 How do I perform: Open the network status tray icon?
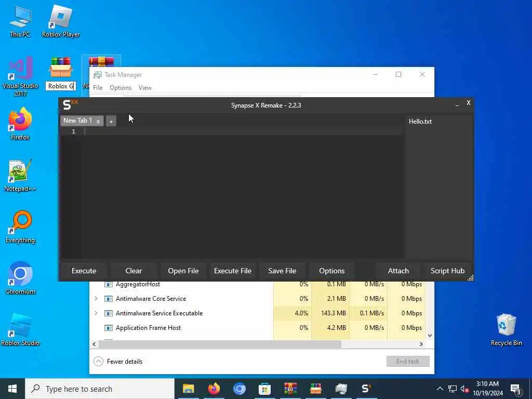[453, 389]
